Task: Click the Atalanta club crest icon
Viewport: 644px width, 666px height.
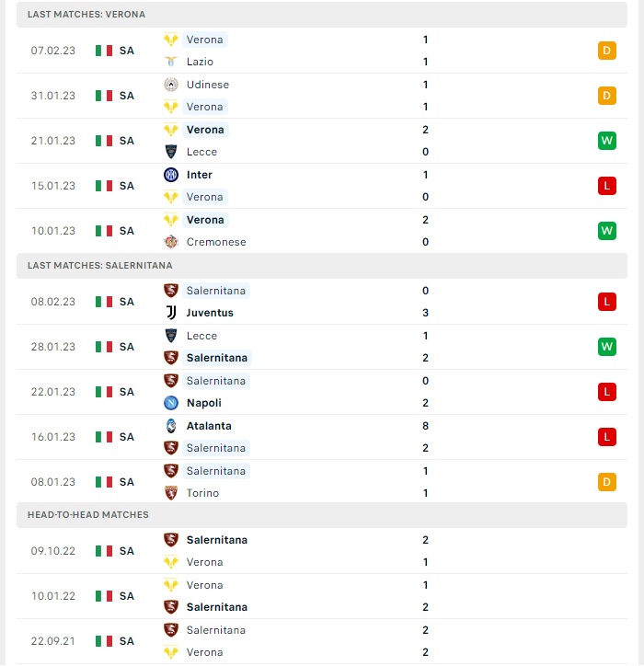Action: pos(171,426)
